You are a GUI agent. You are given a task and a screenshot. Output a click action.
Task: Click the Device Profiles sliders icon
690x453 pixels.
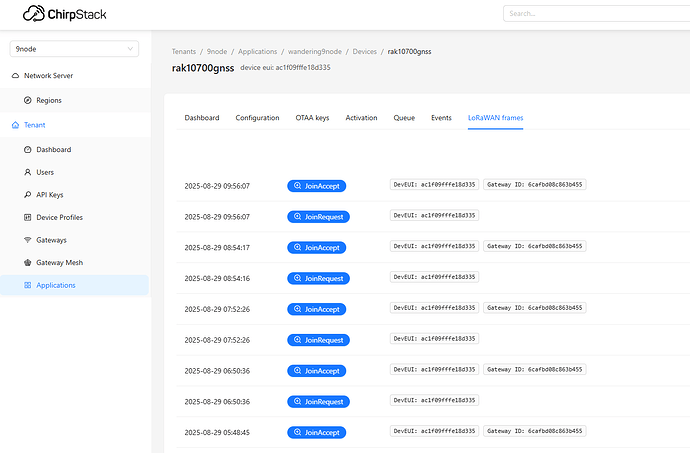click(x=27, y=217)
